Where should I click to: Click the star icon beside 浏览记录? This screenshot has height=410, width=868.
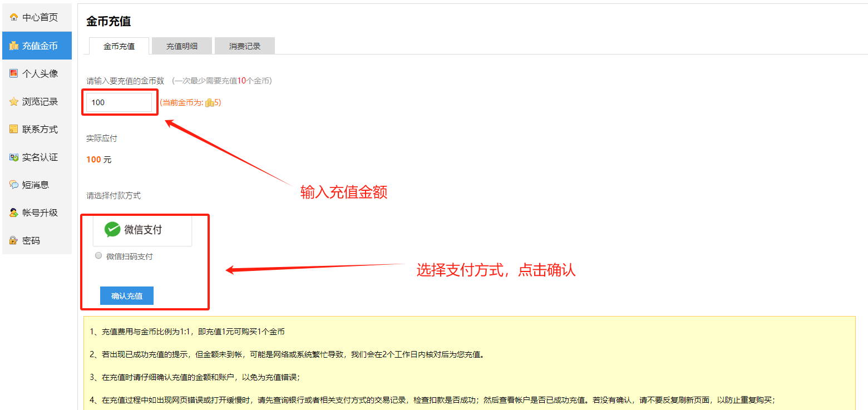coord(14,101)
